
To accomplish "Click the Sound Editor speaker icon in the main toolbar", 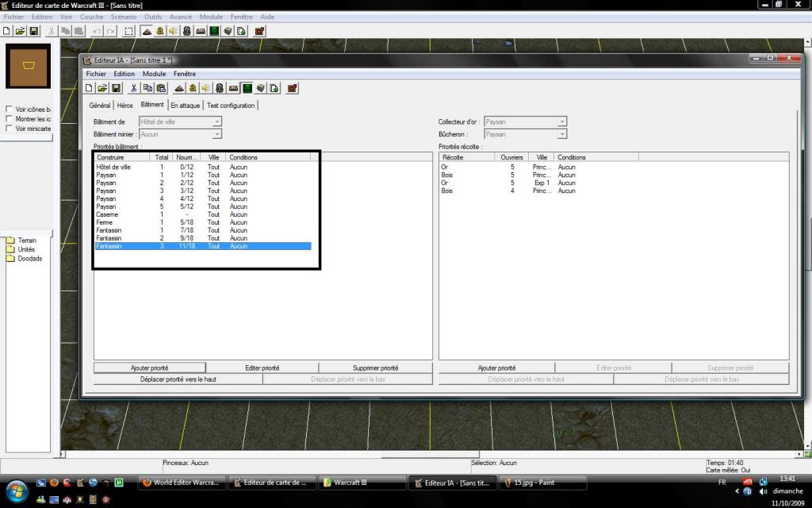I will (174, 31).
